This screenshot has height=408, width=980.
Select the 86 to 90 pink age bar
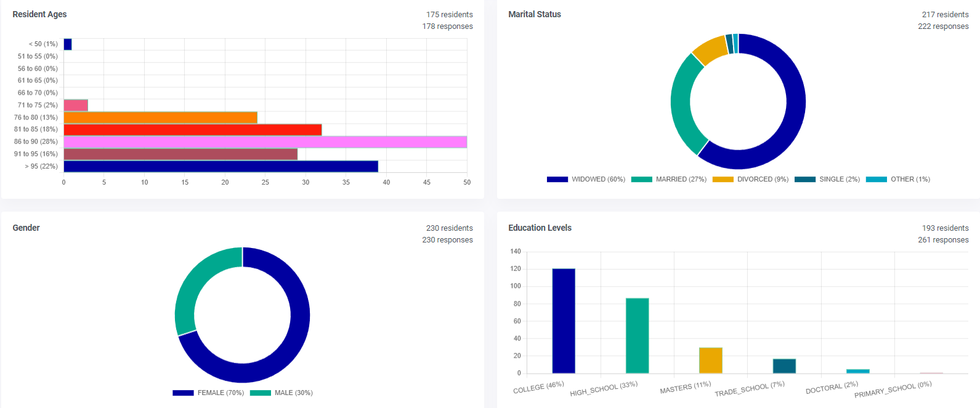pos(265,142)
